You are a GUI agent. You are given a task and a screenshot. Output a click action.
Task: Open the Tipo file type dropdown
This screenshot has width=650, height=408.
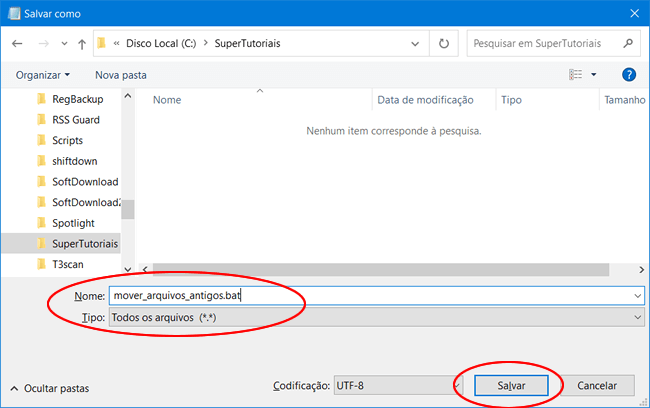[637, 317]
